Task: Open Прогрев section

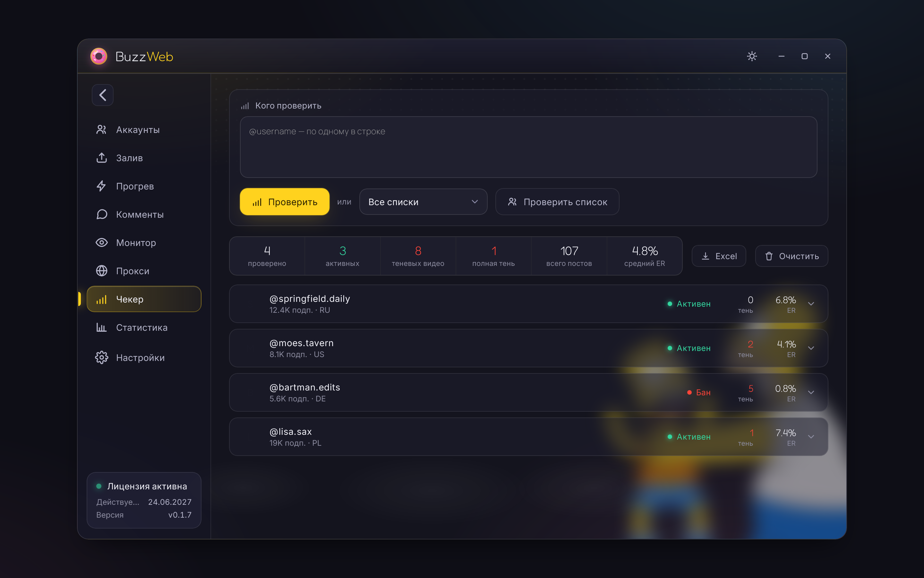Action: coord(144,186)
